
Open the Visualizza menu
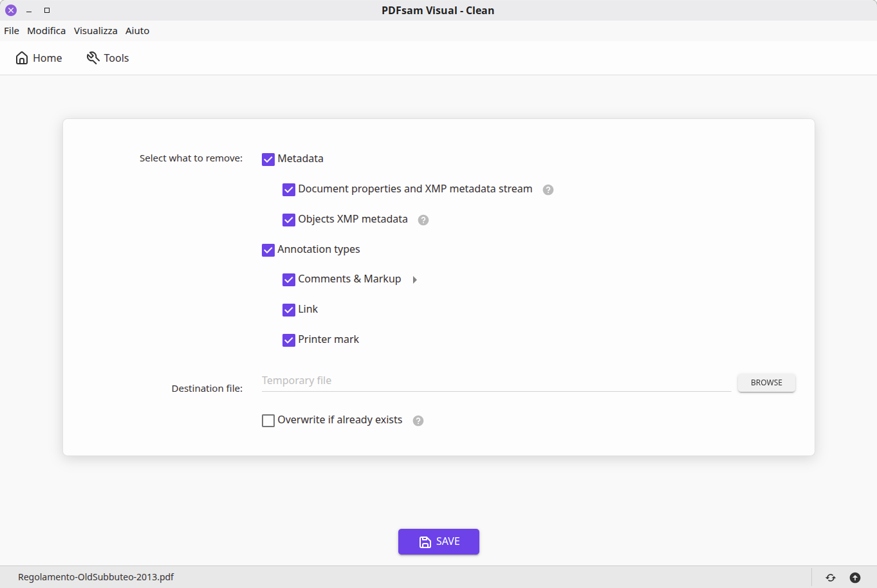[96, 31]
